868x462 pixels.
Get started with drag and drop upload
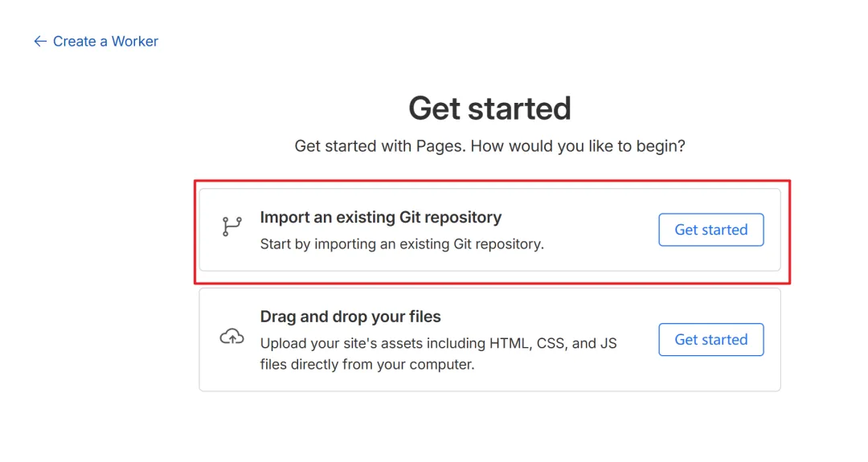coord(710,340)
